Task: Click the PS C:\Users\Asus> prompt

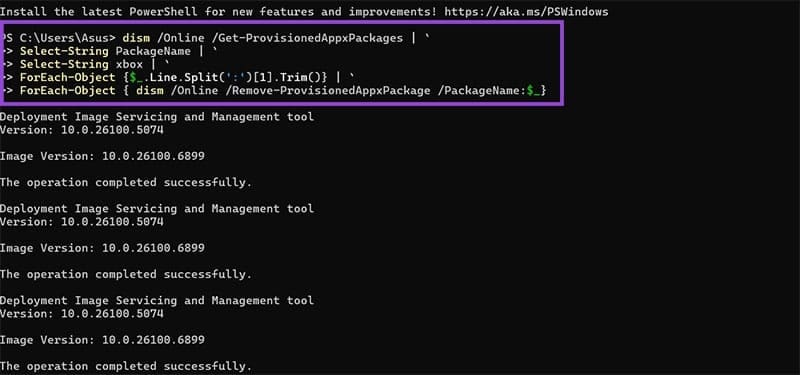Action: click(60, 38)
